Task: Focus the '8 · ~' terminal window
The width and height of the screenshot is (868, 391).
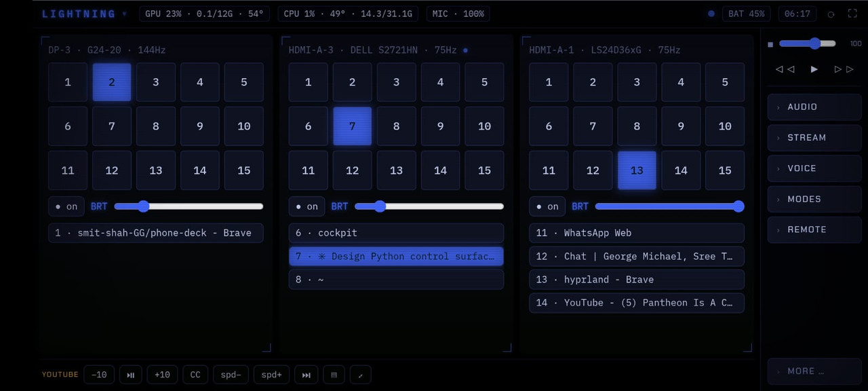Action: [x=397, y=280]
